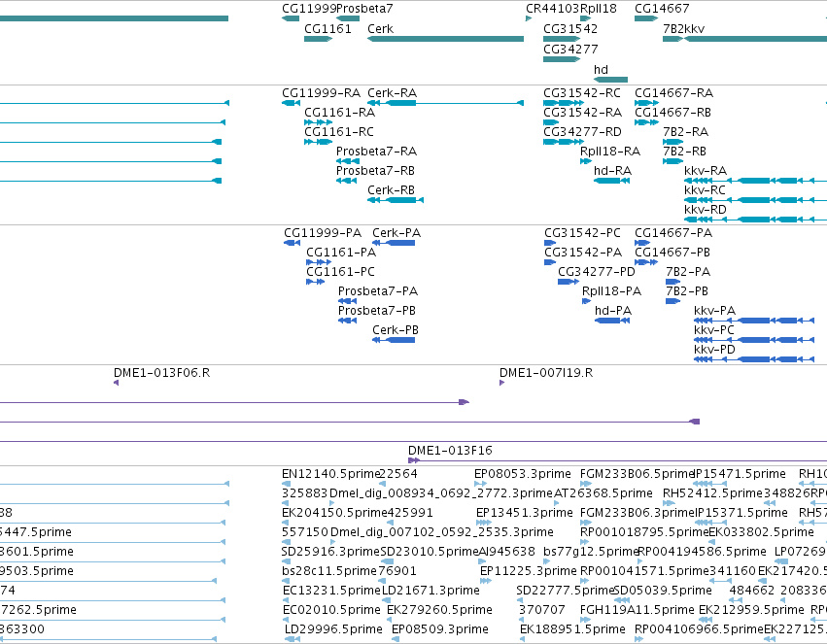
Task: Select the Prosbeta7 gene label
Action: tap(364, 9)
